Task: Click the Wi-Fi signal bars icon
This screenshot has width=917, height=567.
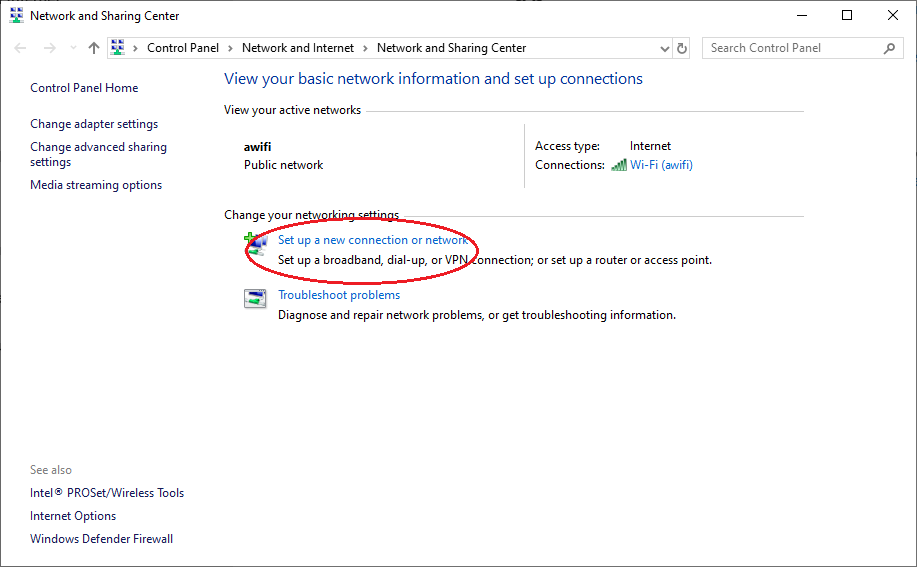Action: click(x=619, y=165)
